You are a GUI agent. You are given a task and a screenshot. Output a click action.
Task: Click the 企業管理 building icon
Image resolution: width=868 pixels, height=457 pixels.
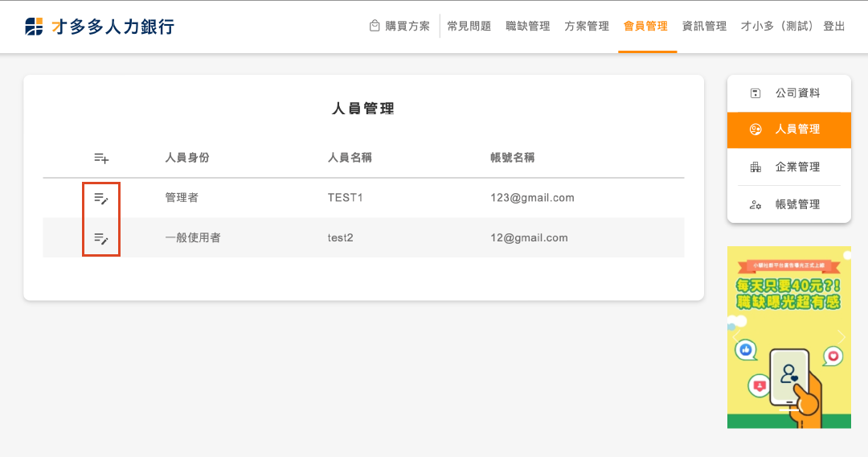755,167
